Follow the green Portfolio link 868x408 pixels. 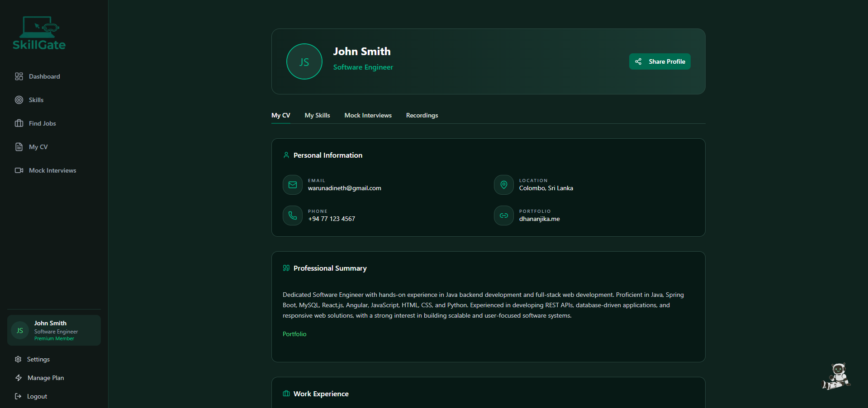[x=294, y=334]
